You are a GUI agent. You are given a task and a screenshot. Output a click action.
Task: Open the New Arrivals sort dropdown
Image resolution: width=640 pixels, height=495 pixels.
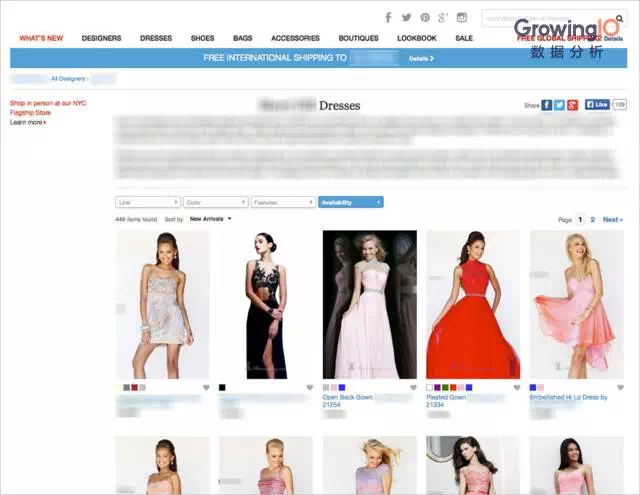[x=210, y=219]
